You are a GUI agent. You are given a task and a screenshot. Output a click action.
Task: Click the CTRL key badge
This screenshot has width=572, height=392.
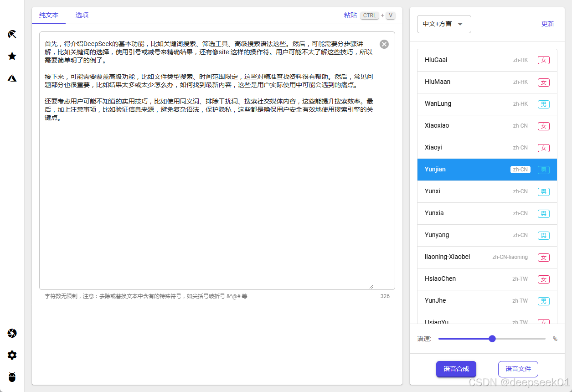pos(370,15)
